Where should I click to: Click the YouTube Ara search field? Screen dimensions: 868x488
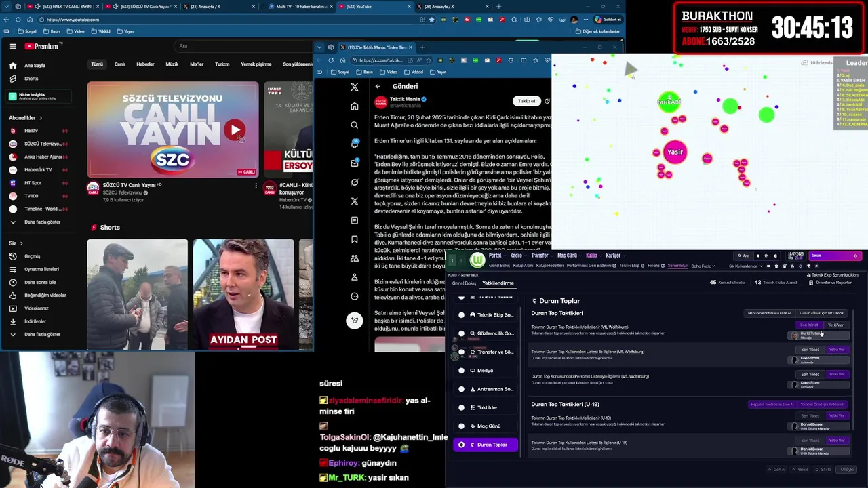(244, 46)
